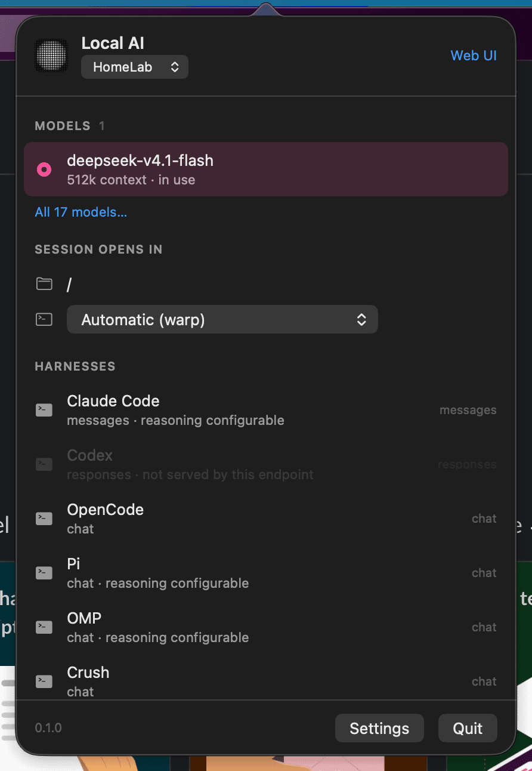Open the Automatic (warp) terminal dropdown

(222, 319)
